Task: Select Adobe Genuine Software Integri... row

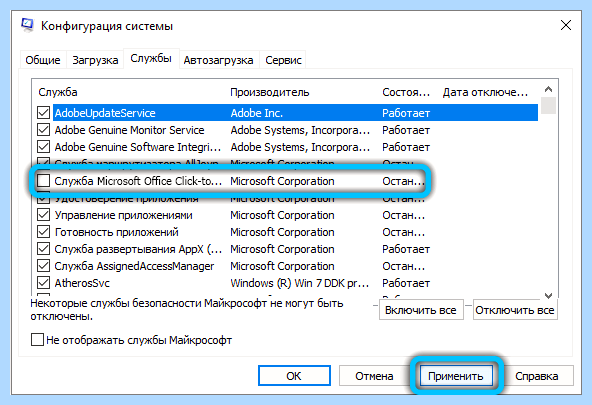Action: (288, 147)
